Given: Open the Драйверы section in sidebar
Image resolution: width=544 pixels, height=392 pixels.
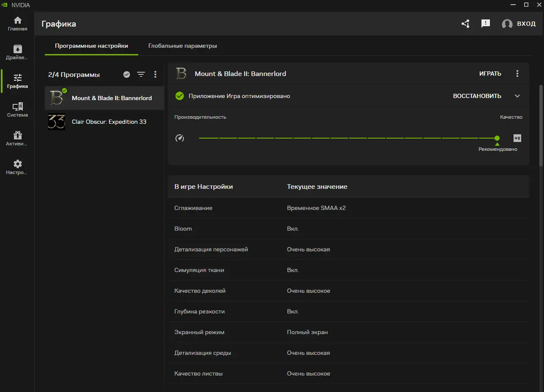Looking at the screenshot, I should pyautogui.click(x=17, y=52).
